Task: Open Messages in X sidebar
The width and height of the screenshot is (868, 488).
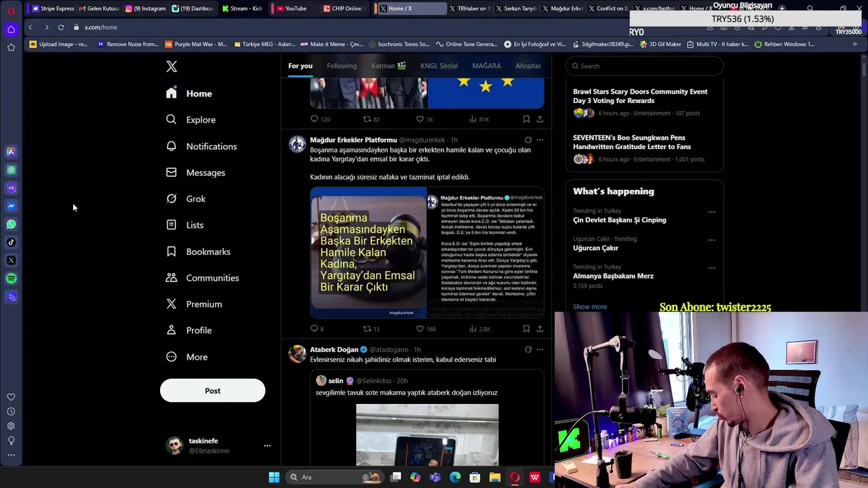Action: tap(195, 173)
